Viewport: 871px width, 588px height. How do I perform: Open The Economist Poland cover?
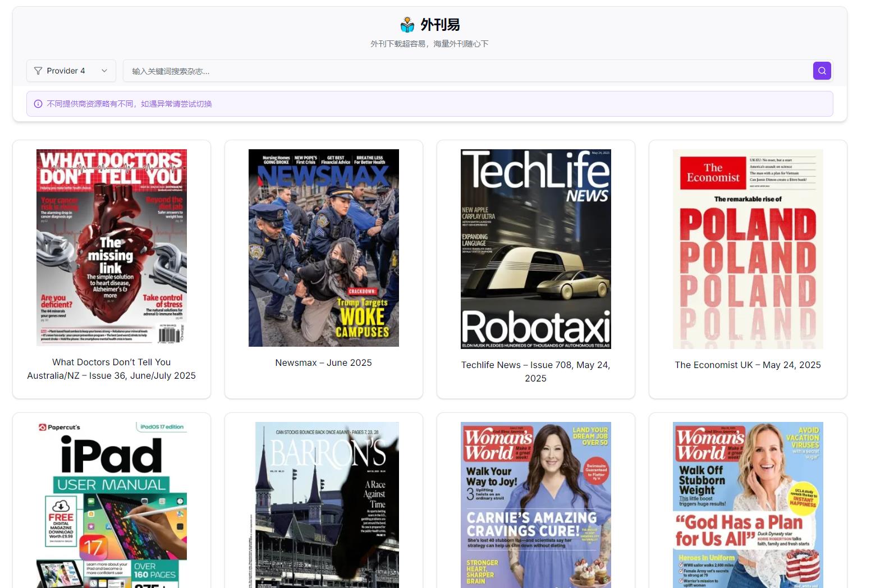coord(748,249)
